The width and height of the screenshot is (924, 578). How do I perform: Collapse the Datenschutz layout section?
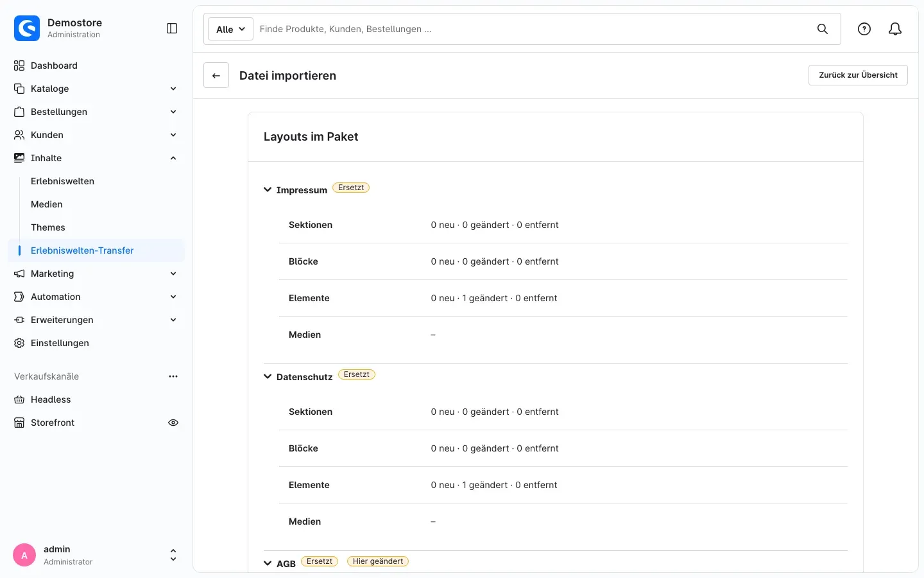pos(268,376)
